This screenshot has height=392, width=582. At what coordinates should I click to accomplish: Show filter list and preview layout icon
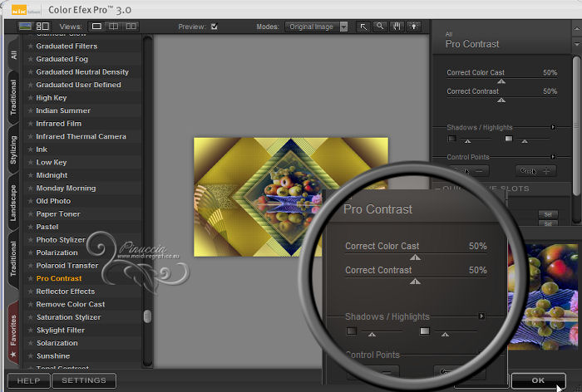(x=42, y=27)
